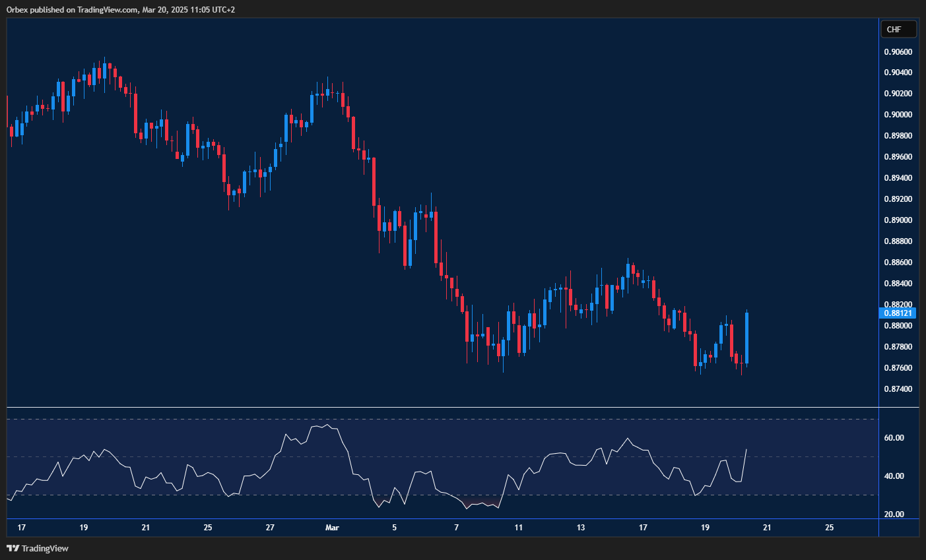Click the 0.90600 price level on the scale
Screen dimensions: 926x560
point(897,51)
